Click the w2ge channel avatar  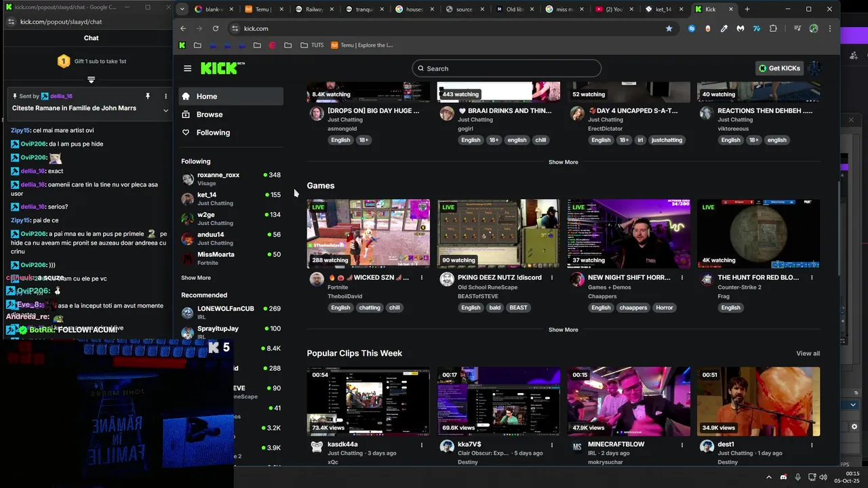click(x=187, y=218)
